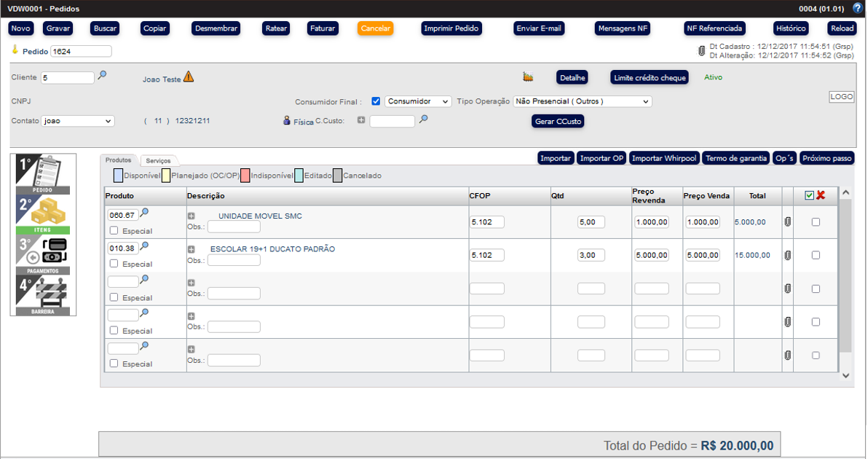Screen dimensions: 868x459
Task: Tick the row checkbox for ESCOLAR 19+1 DUCATO
Action: coord(816,255)
